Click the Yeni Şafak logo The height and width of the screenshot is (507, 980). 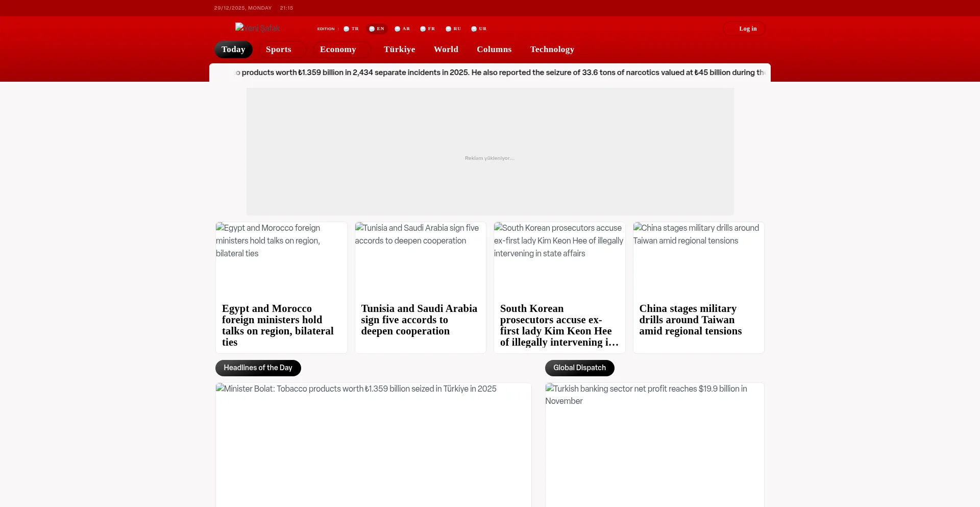(258, 28)
